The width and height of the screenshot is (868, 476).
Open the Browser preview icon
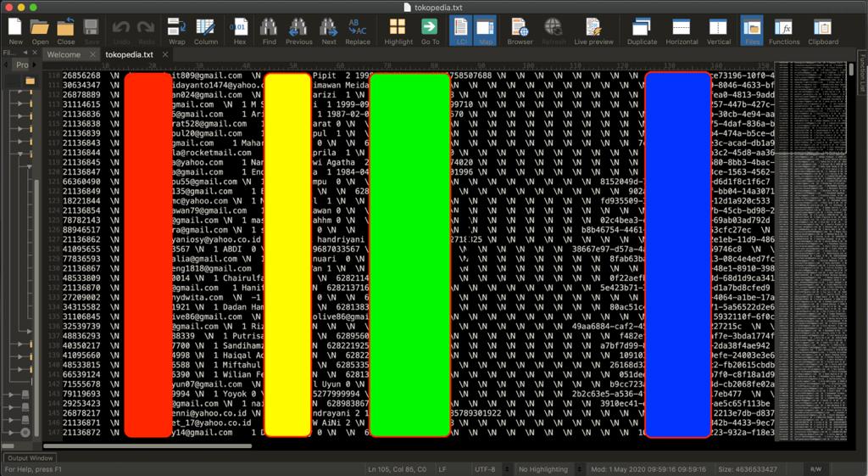pyautogui.click(x=520, y=30)
